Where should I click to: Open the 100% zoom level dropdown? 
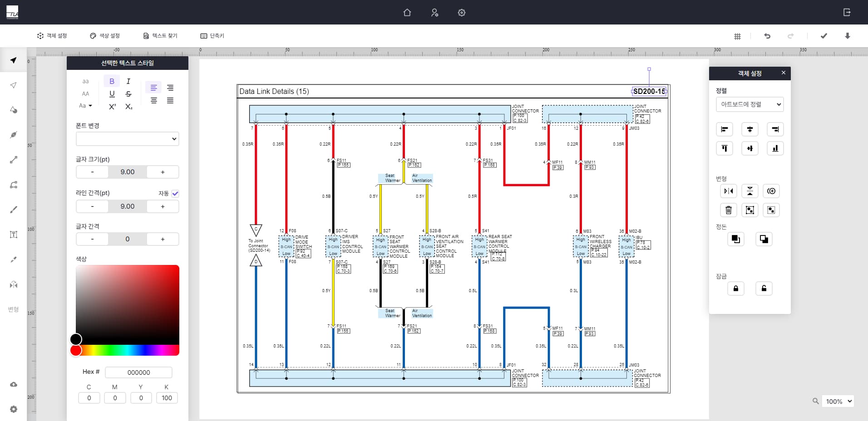(x=838, y=401)
